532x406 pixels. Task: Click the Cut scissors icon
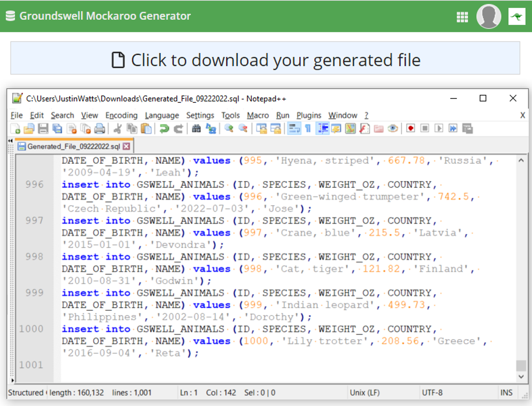coord(118,129)
